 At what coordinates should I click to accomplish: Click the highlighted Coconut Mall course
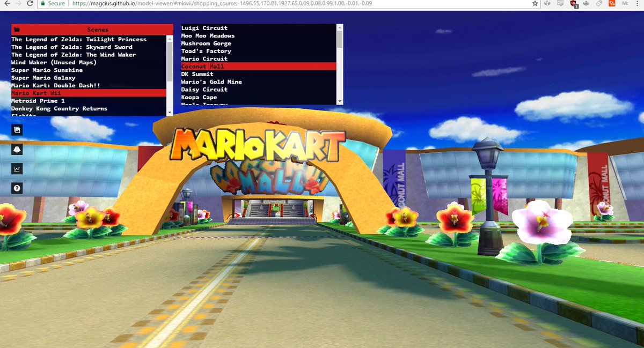[259, 66]
